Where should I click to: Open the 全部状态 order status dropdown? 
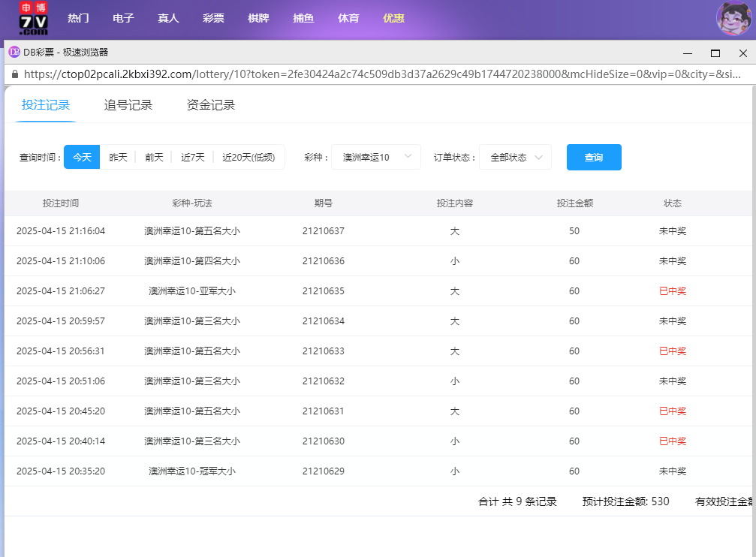tap(515, 157)
